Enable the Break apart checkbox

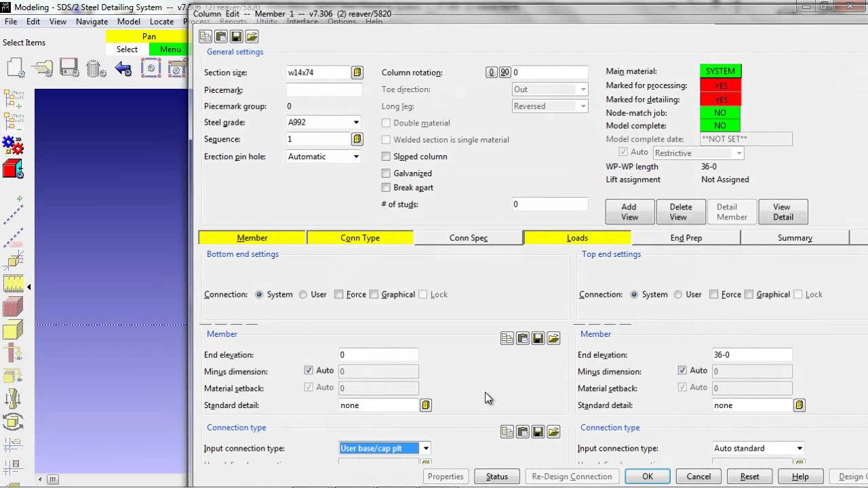click(386, 188)
